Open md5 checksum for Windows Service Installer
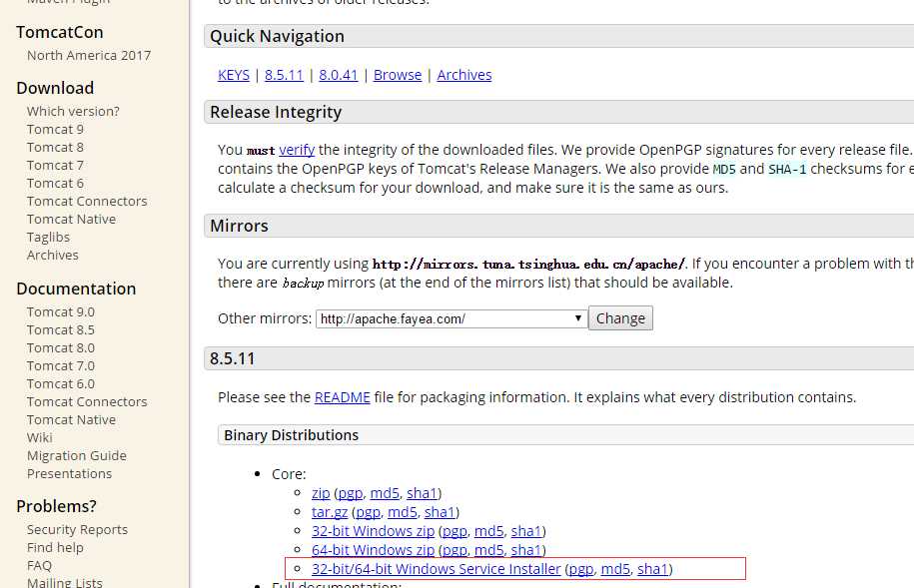The width and height of the screenshot is (914, 588). point(615,569)
